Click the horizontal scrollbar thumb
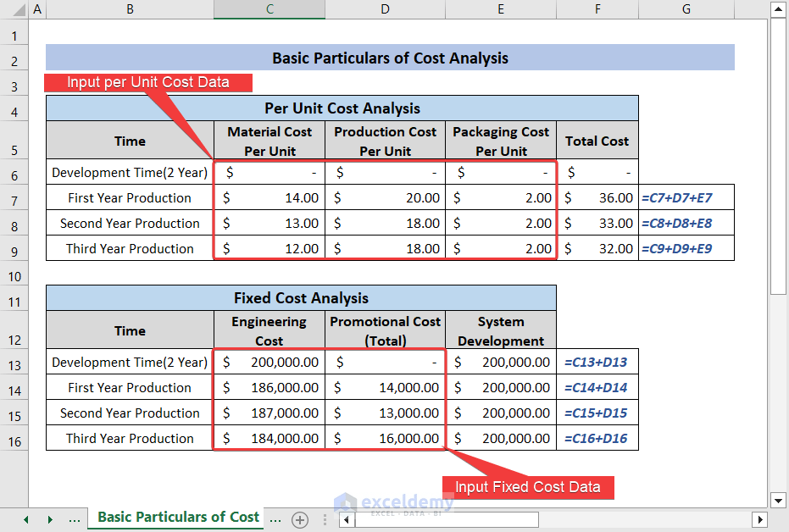The height and width of the screenshot is (532, 789). (449, 519)
